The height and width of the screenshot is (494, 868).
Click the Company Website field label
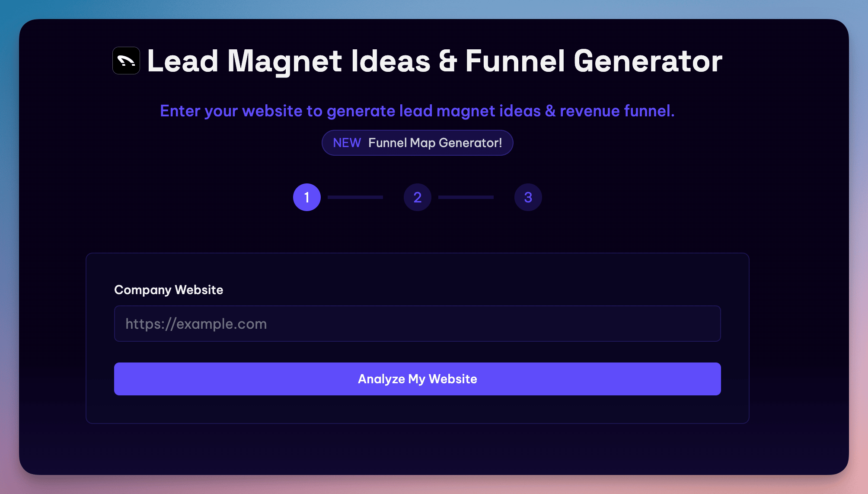[169, 290]
